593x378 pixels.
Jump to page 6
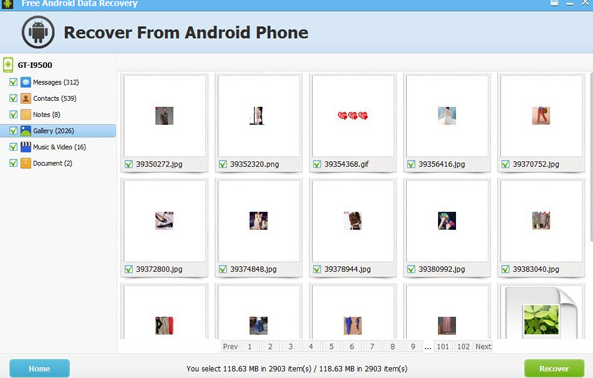point(352,346)
